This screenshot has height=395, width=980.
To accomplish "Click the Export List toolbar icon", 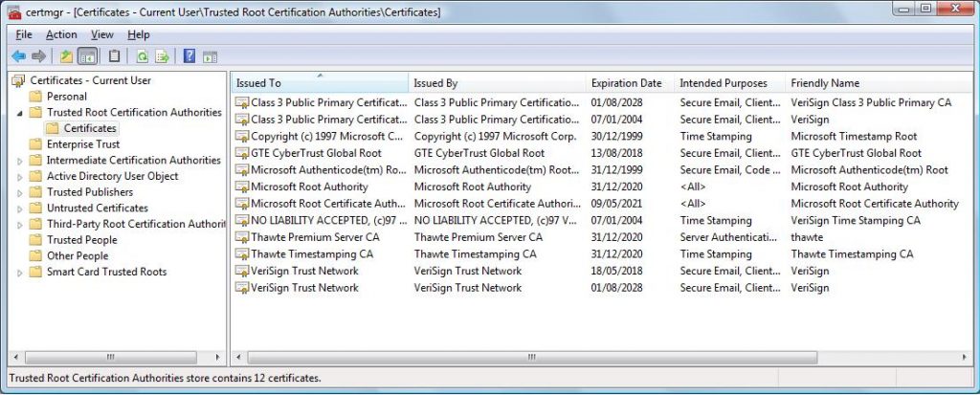I will (x=163, y=56).
